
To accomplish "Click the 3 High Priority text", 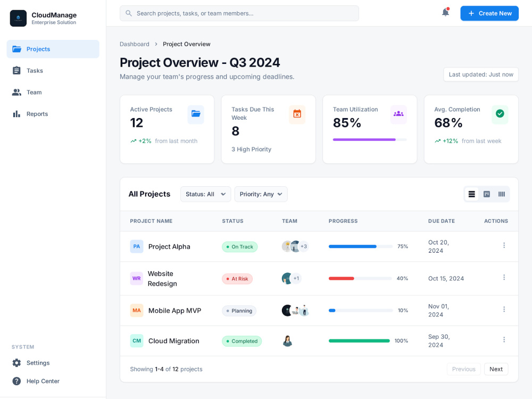I will [x=252, y=149].
